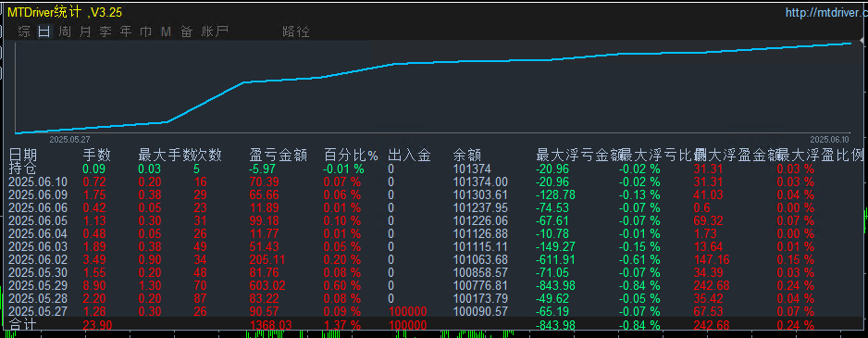The height and width of the screenshot is (338, 868).
Task: Click the balance value 100090.57
Action: [x=480, y=311]
